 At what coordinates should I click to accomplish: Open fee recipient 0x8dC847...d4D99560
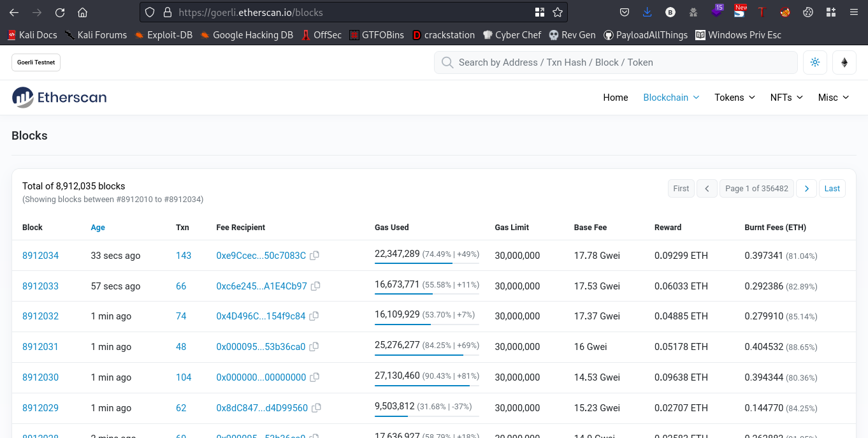point(262,408)
